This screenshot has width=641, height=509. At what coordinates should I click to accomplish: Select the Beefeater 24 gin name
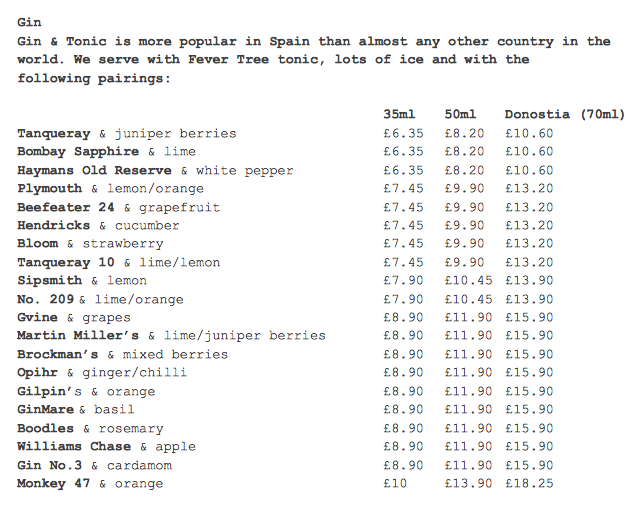[66, 207]
